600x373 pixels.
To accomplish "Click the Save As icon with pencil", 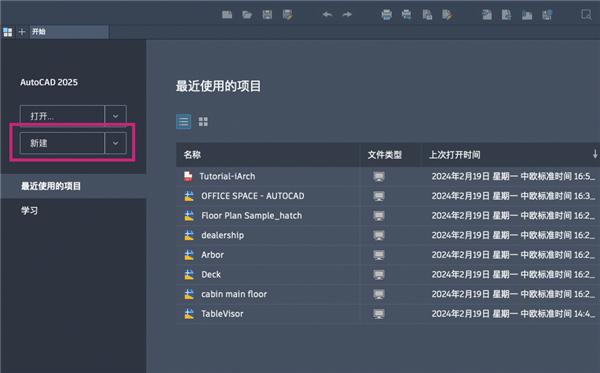I will pyautogui.click(x=288, y=15).
